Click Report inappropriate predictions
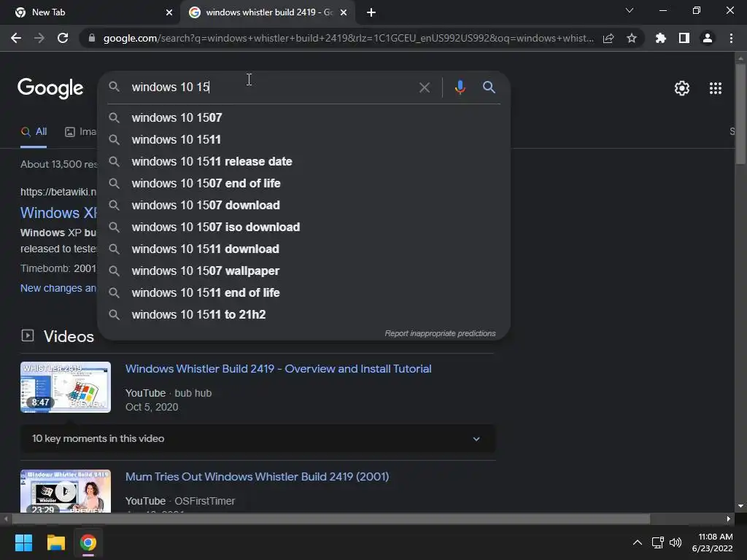The image size is (747, 560). [440, 333]
